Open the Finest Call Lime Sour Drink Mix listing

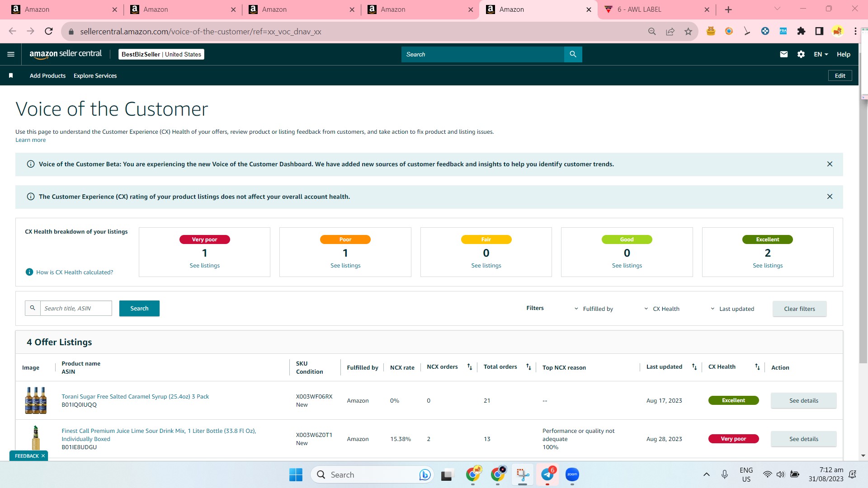(159, 435)
